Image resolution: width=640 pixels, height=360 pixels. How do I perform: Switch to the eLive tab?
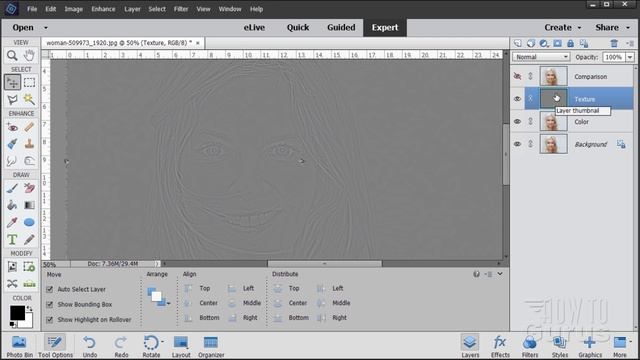tap(254, 27)
